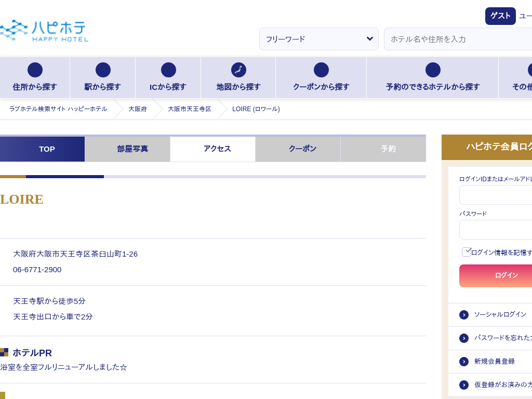Click the ハピホテ会員ログイン panel header
This screenshot has height=399, width=532.
(x=487, y=147)
